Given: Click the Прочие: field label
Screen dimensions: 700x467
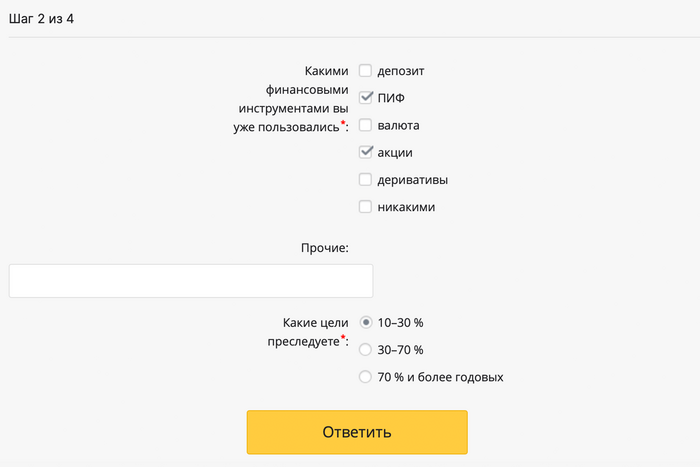Looking at the screenshot, I should (x=324, y=247).
